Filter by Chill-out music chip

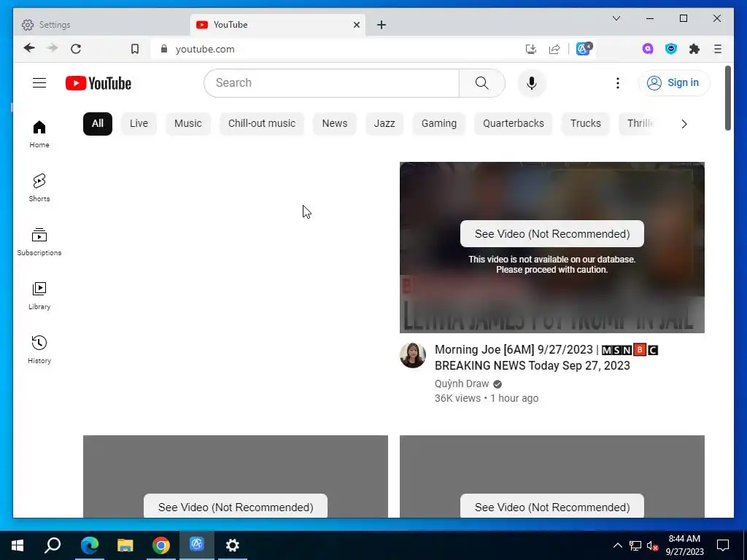pyautogui.click(x=262, y=124)
